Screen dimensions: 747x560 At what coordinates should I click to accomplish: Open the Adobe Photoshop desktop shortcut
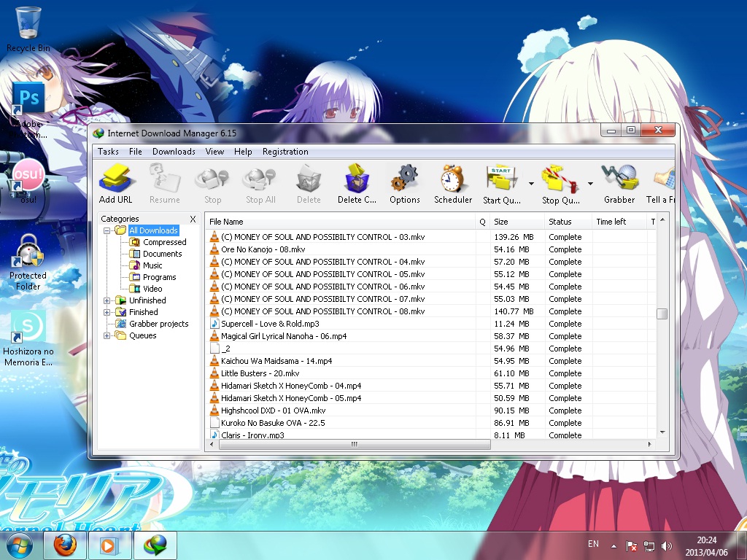pyautogui.click(x=28, y=111)
